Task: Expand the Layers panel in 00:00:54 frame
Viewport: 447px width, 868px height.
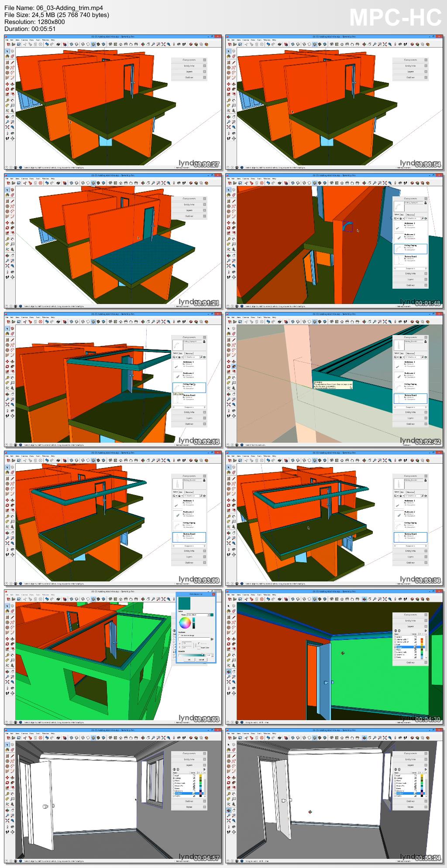Action: [426, 72]
